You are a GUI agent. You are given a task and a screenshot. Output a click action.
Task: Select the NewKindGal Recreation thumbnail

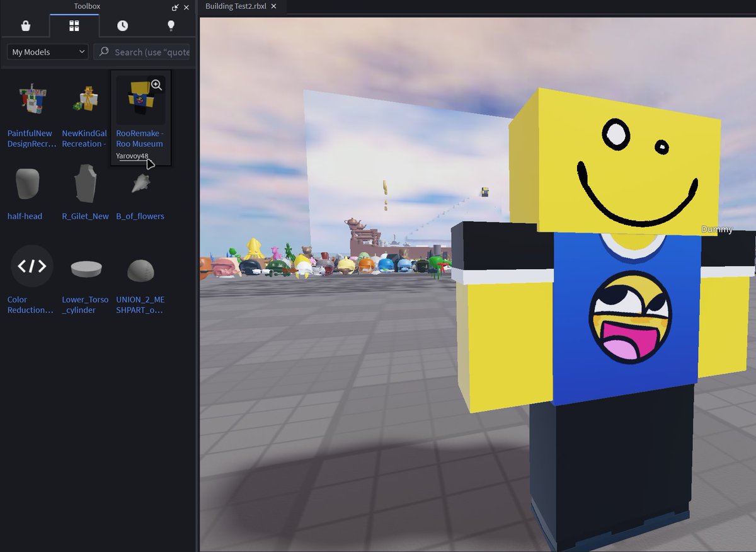pos(86,100)
